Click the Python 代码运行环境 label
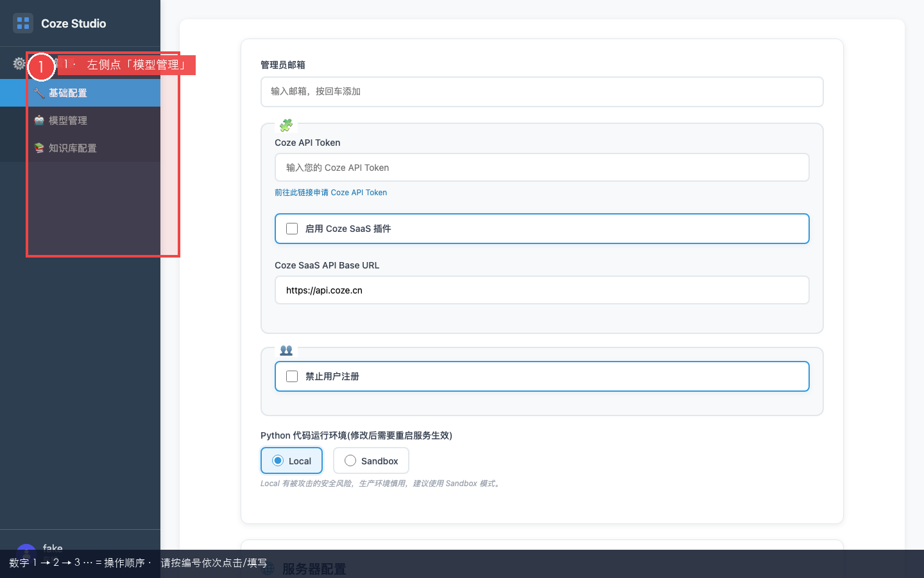Viewport: 924px width, 578px height. pyautogui.click(x=356, y=435)
